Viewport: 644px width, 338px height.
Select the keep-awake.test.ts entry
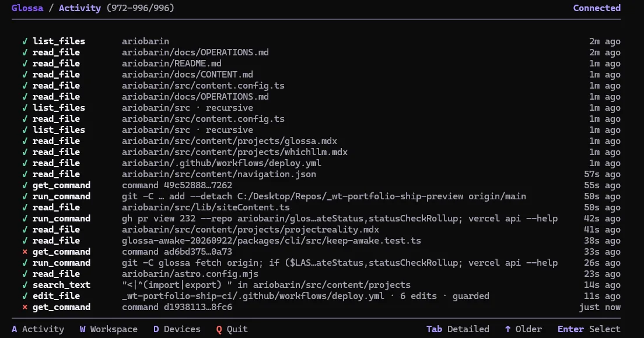321,241
